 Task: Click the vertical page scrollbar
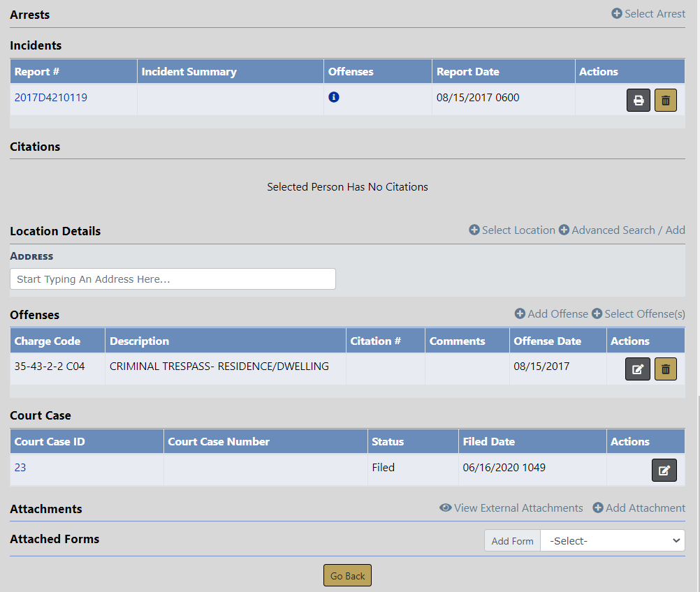click(697, 489)
